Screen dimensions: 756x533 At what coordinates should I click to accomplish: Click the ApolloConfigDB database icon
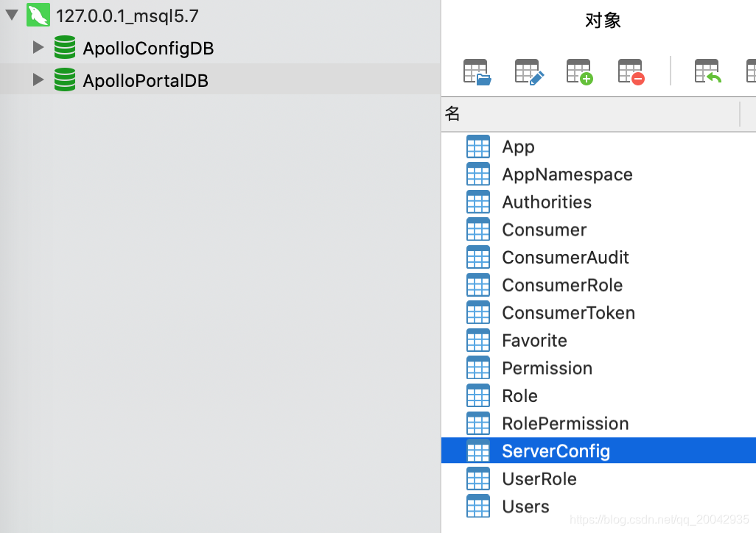[x=65, y=49]
